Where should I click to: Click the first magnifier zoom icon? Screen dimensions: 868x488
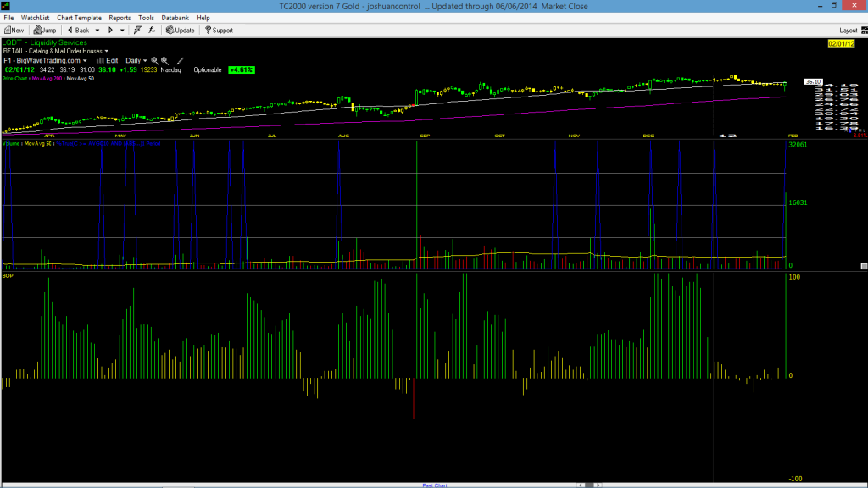click(154, 60)
